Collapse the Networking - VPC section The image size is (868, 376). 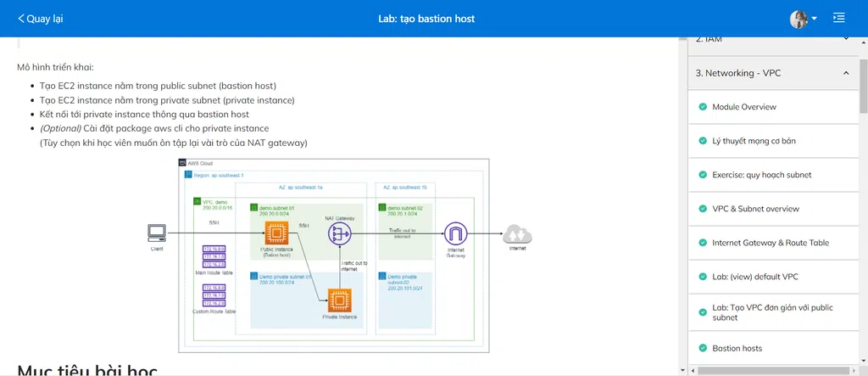tap(846, 73)
